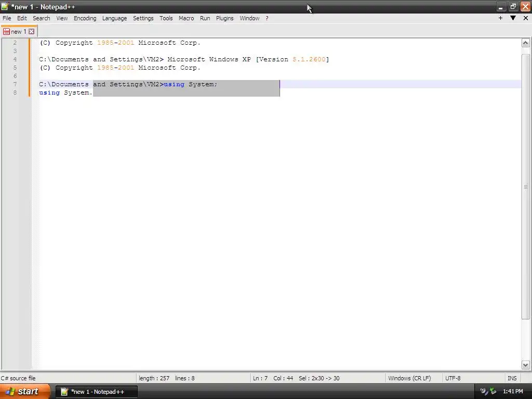Click 'C# source file' in status bar

coord(18,378)
